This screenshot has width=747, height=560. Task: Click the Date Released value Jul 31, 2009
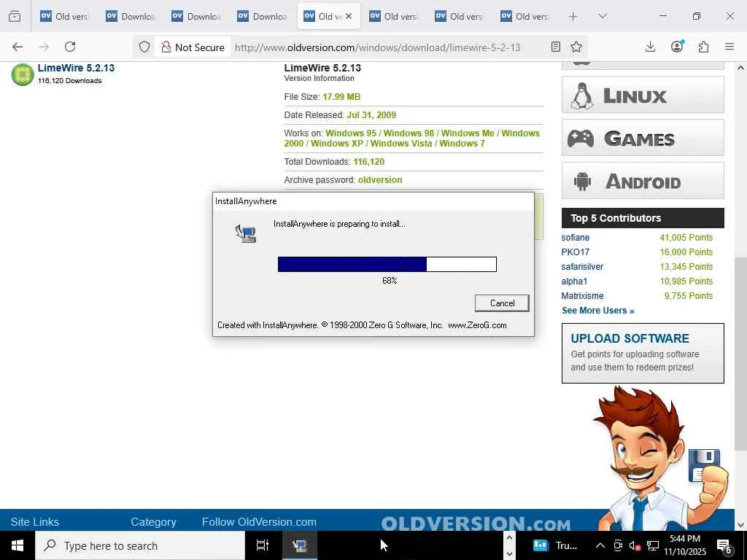[371, 114]
